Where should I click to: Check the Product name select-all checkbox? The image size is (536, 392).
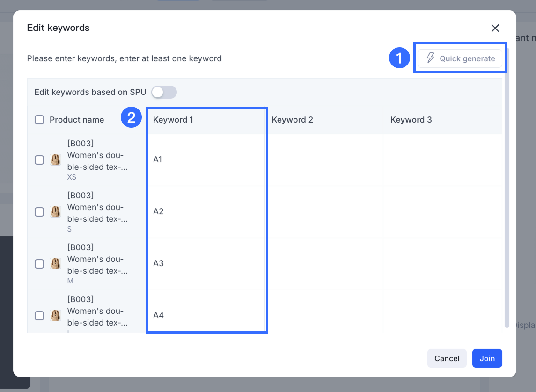[39, 120]
